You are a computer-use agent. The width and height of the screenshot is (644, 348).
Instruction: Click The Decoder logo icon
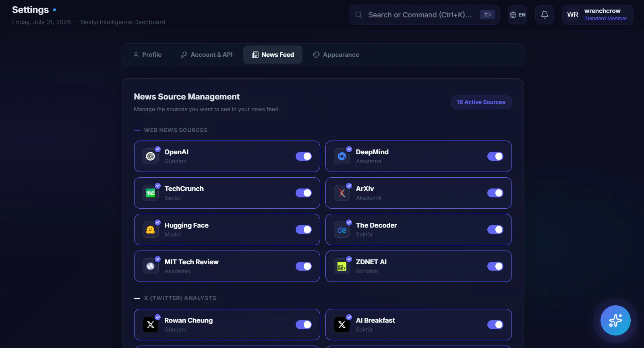pyautogui.click(x=342, y=230)
